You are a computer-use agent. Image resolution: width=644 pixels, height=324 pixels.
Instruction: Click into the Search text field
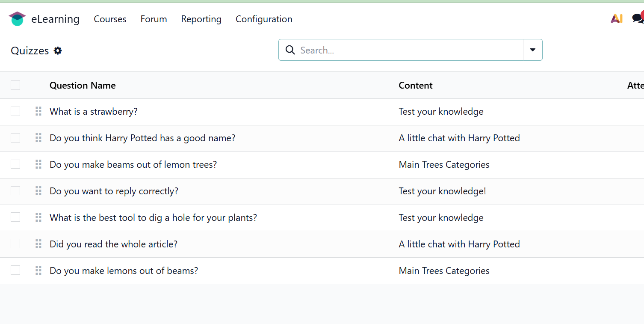[x=406, y=50]
